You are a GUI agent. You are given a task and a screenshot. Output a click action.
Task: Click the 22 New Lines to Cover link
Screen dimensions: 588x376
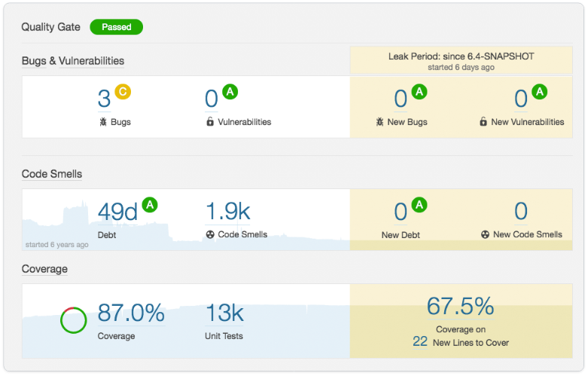420,341
